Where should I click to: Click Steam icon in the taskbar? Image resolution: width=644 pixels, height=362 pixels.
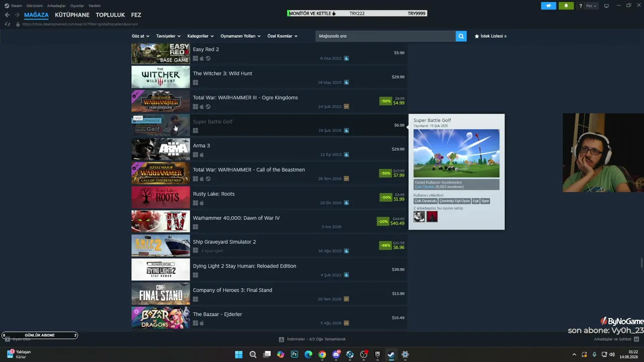tap(391, 354)
